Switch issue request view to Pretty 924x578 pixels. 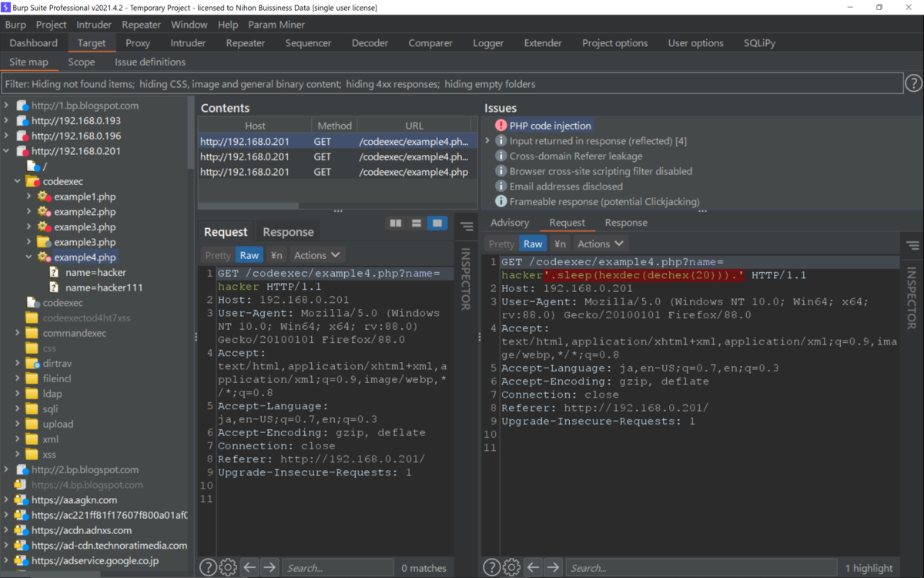pyautogui.click(x=501, y=244)
